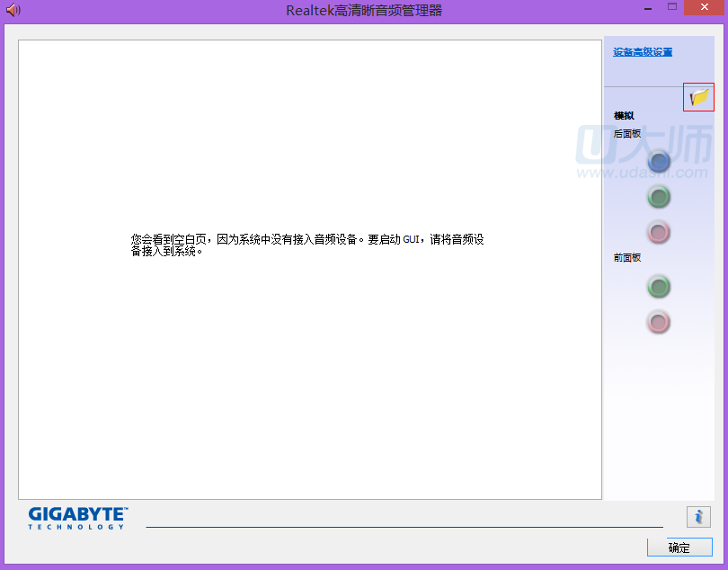This screenshot has height=570, width=728.
Task: Click the blue rear panel audio jack
Action: [x=659, y=161]
